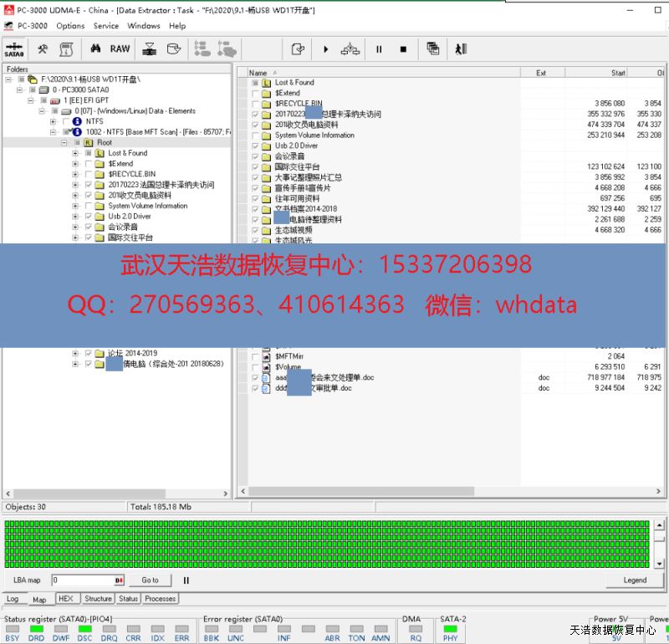Screen dimensions: 669x644
Task: Open the tools wrench-and-hammer icon
Action: click(42, 49)
